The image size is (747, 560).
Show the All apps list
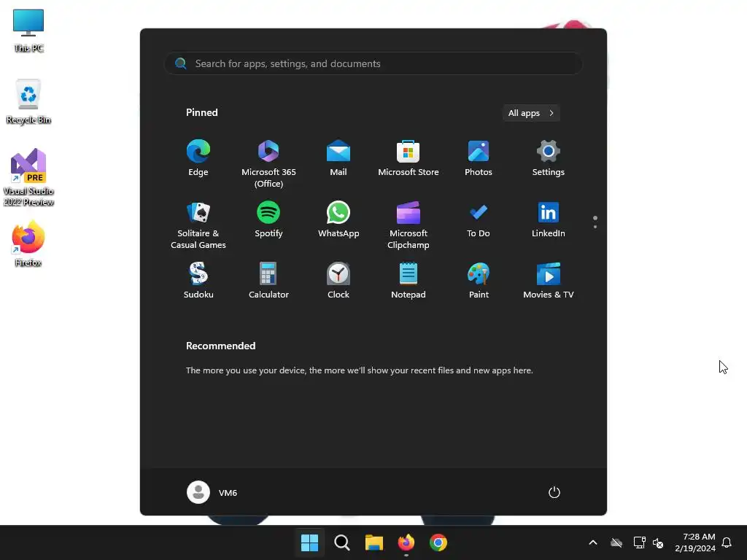(x=531, y=113)
